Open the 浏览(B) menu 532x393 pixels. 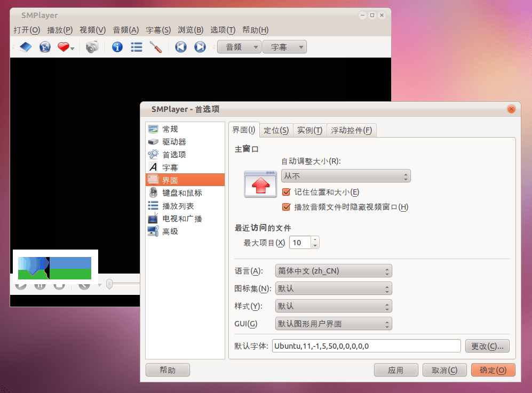coord(190,30)
